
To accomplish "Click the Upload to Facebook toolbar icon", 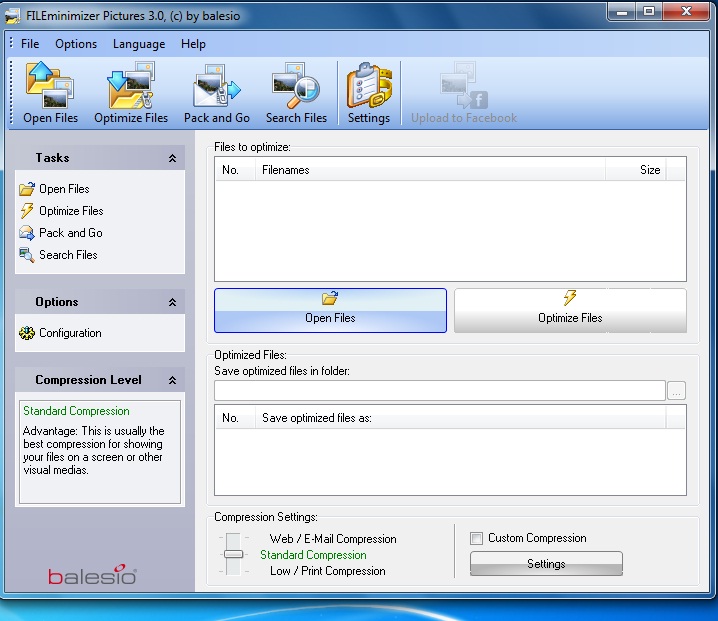I will [463, 93].
